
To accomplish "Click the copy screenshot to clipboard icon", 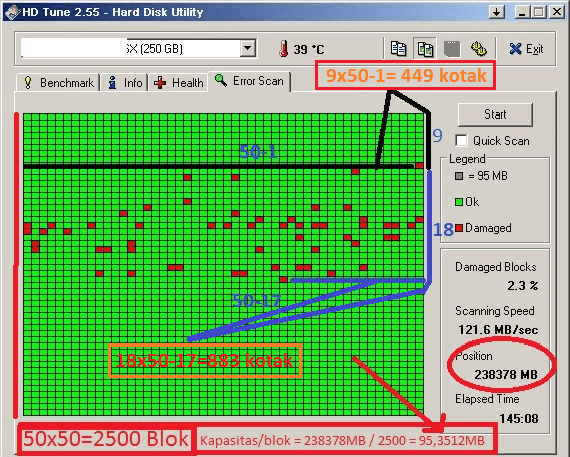I will pyautogui.click(x=425, y=48).
